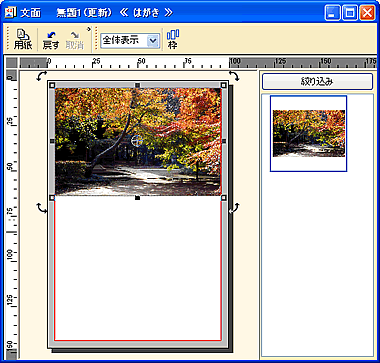The width and height of the screenshot is (380, 363).
Task: Click the 文面 application icon in title bar
Action: point(10,13)
